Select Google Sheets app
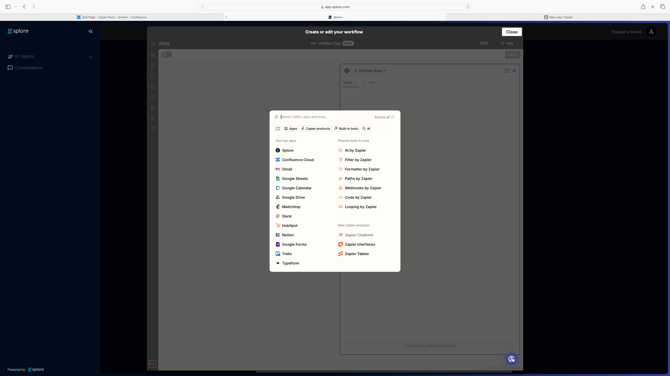 292,179
